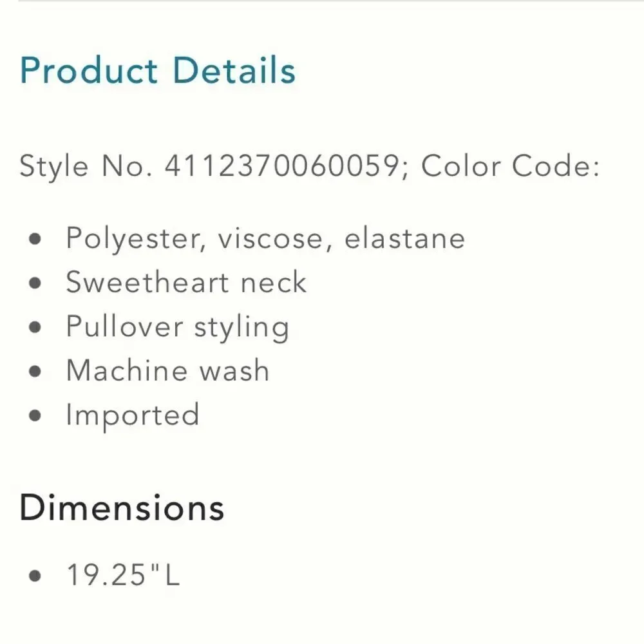Click the Polyester, viscose, elastane item

[x=265, y=239]
